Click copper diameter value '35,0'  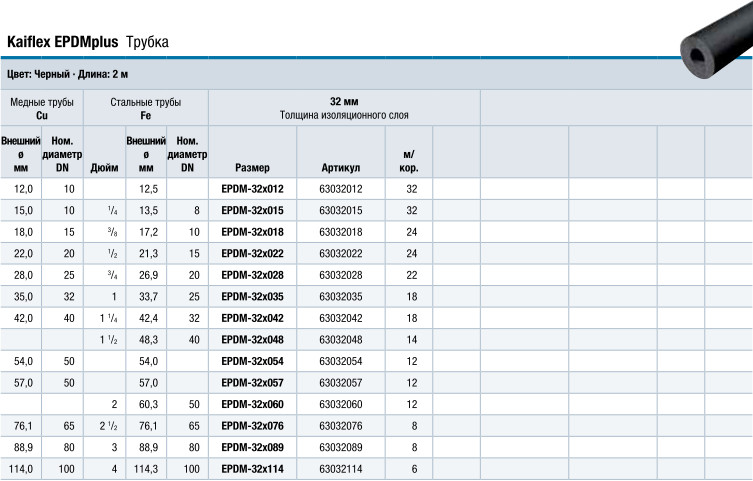pyautogui.click(x=24, y=297)
